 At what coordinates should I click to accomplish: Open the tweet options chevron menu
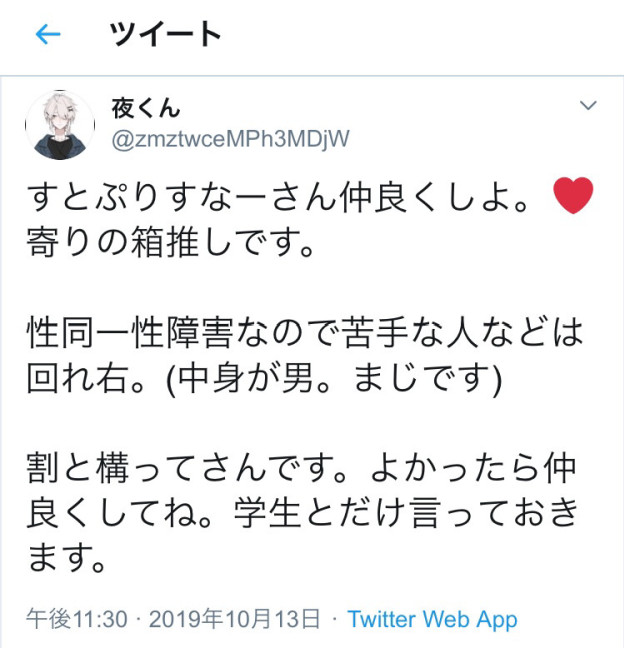tap(588, 105)
